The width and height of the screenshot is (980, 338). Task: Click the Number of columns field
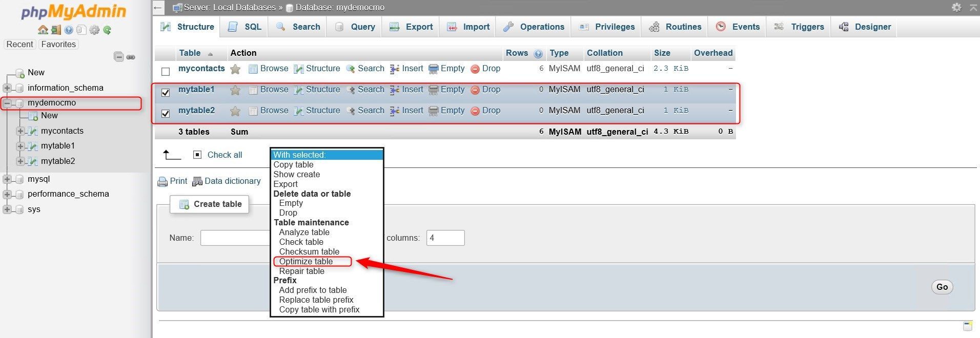point(445,238)
